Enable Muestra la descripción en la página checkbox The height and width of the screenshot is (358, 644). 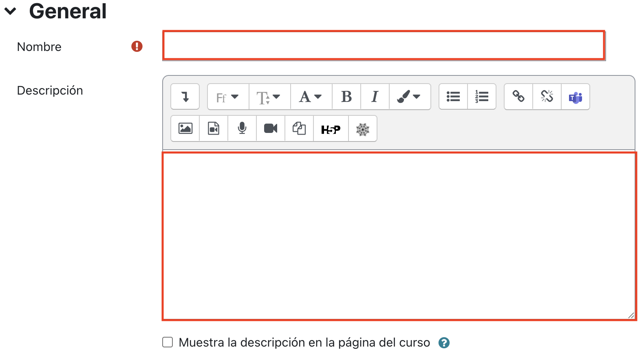(x=168, y=342)
